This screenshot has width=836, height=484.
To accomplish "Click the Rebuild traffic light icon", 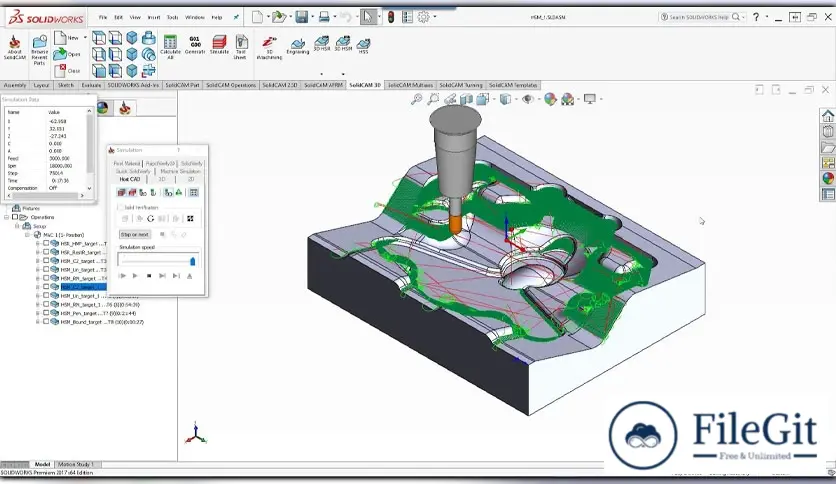I will click(391, 17).
